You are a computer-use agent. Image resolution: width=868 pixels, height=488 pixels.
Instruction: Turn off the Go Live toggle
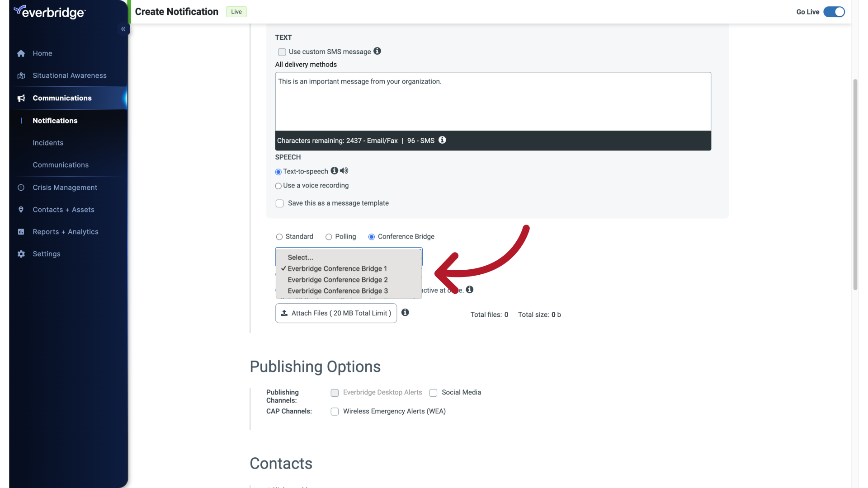833,12
